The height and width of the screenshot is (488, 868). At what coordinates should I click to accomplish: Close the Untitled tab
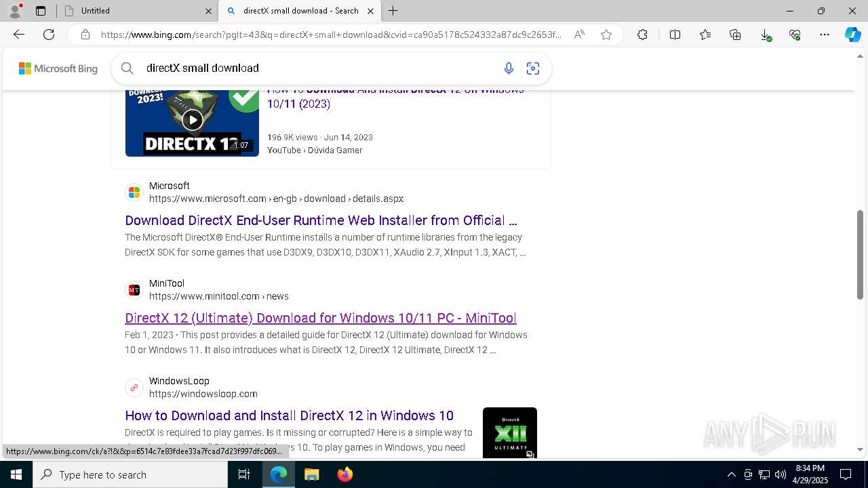(x=208, y=11)
